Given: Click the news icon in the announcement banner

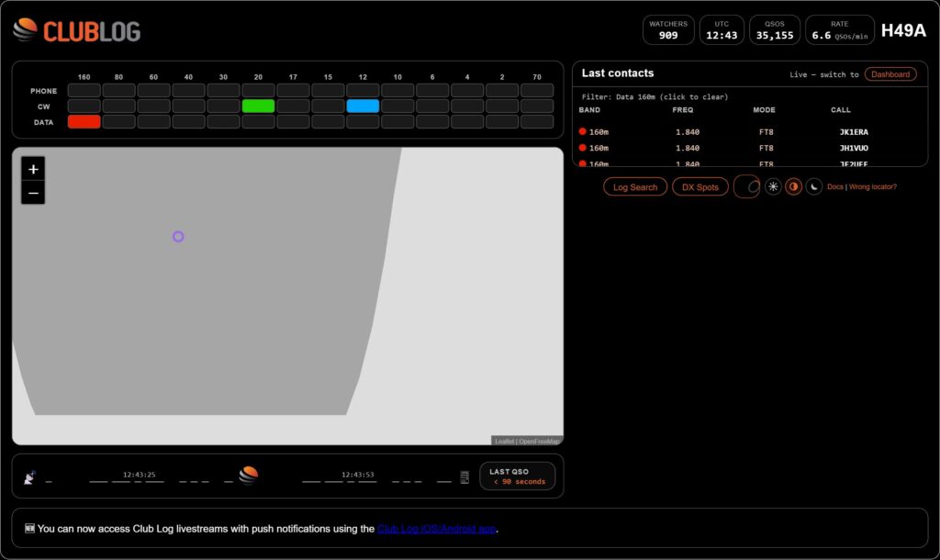Looking at the screenshot, I should click(29, 528).
